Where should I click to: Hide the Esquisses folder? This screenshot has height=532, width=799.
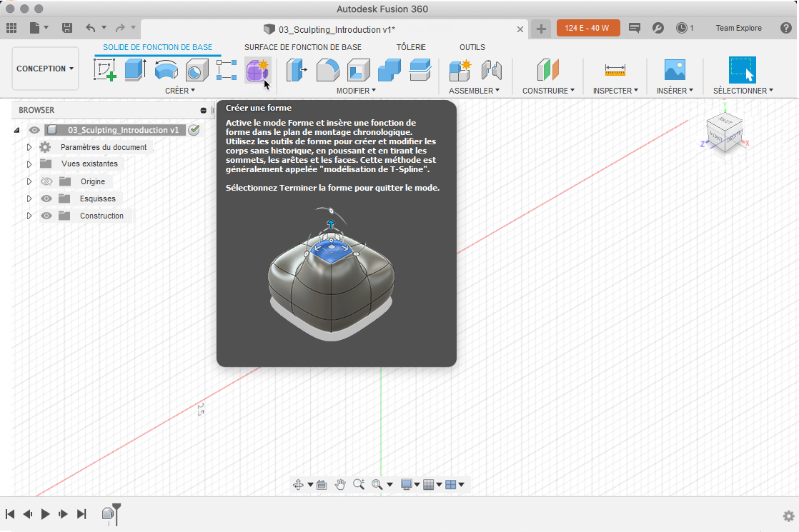pyautogui.click(x=46, y=199)
